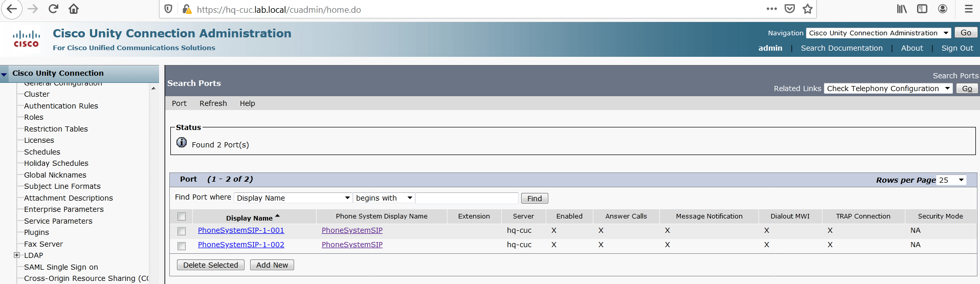Viewport: 980px width, 284px height.
Task: Open the Related Links dropdown
Action: 887,89
